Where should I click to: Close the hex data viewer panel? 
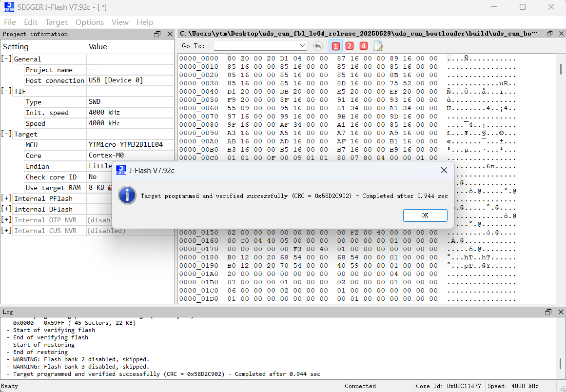tap(560, 34)
